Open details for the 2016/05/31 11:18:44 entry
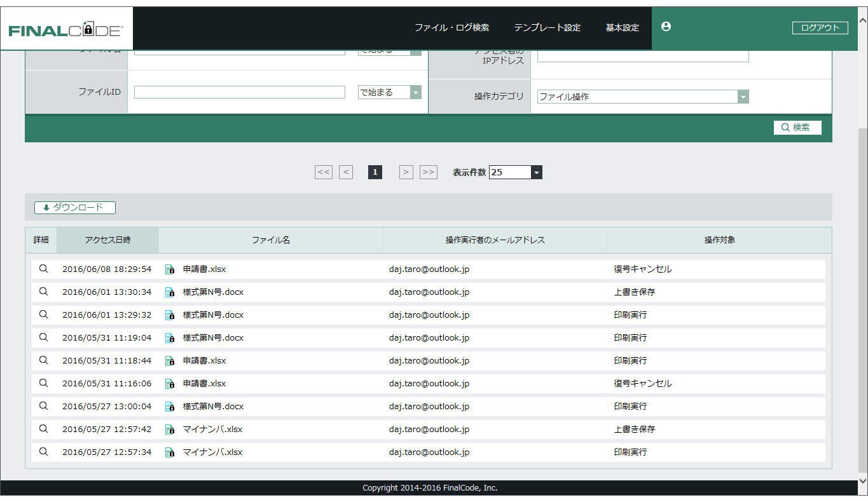 pyautogui.click(x=43, y=360)
